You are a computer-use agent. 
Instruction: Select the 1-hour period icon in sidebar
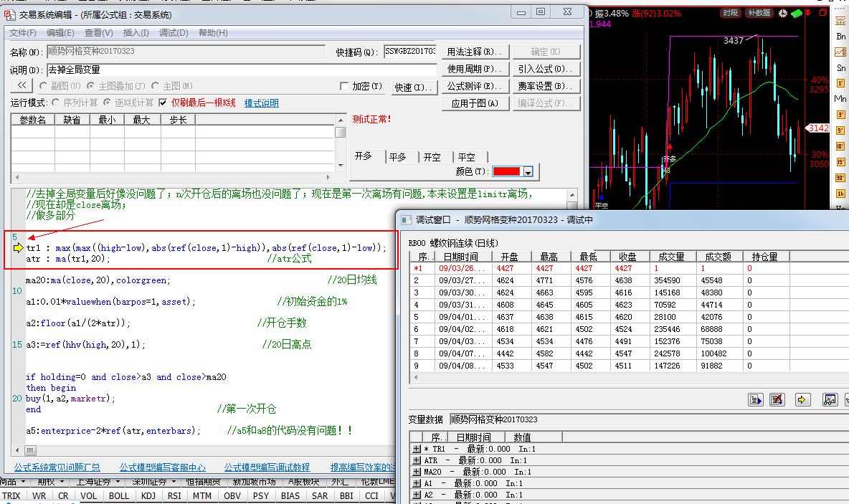840,194
